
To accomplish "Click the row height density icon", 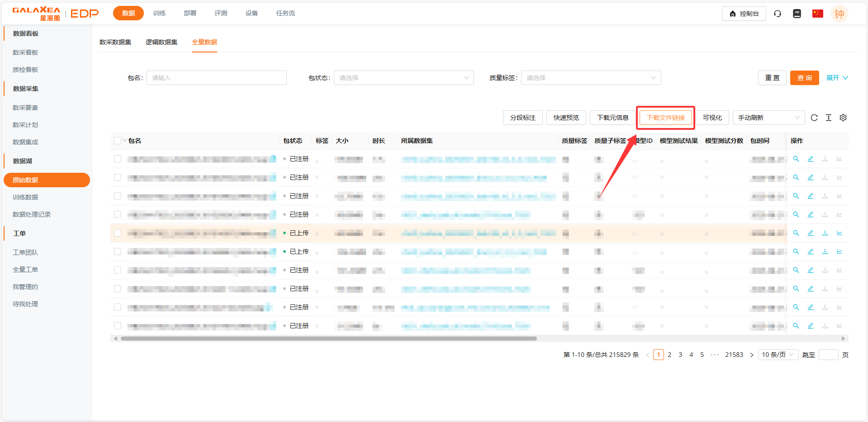I will click(828, 118).
